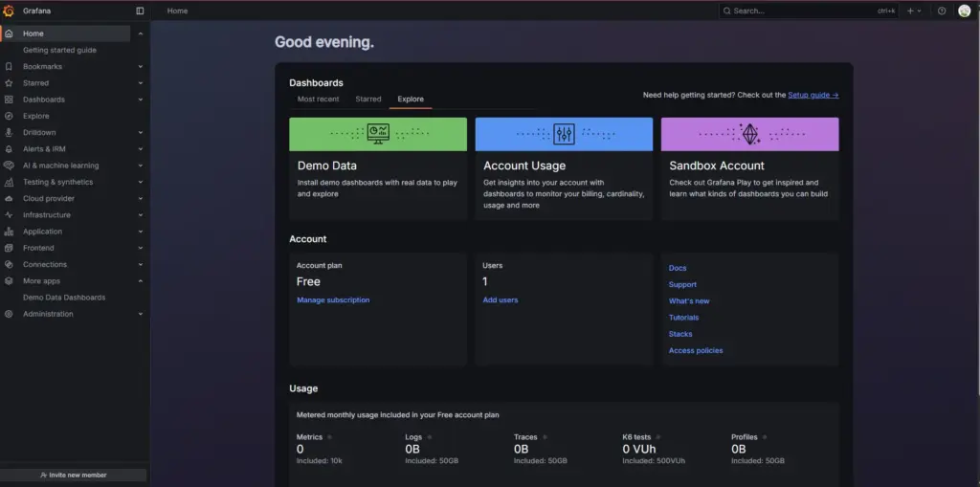Click the Alerts & IRM bell icon
980x487 pixels.
coord(9,149)
